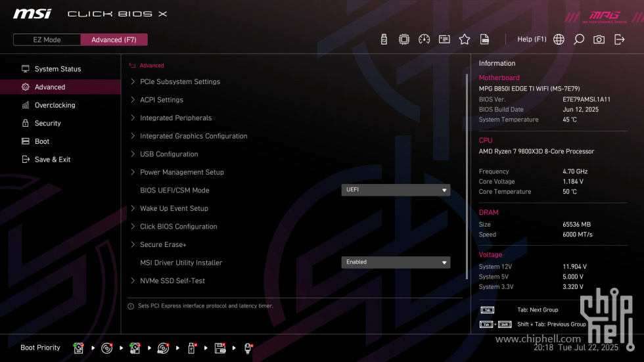Viewport: 644px width, 362px height.
Task: Click the 'BIOS UEFI/CSM Mode' label
Action: click(x=175, y=190)
